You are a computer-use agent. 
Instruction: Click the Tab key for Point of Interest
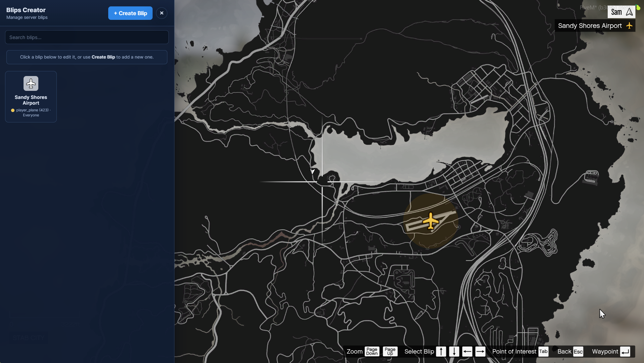click(x=544, y=352)
